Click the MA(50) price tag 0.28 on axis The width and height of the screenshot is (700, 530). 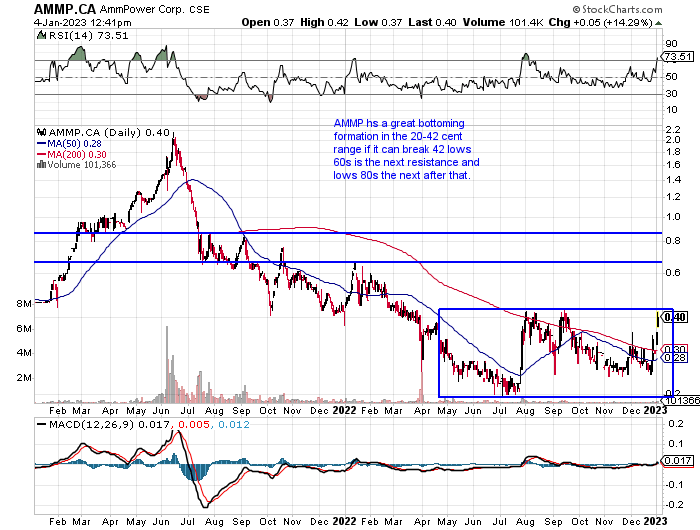675,358
